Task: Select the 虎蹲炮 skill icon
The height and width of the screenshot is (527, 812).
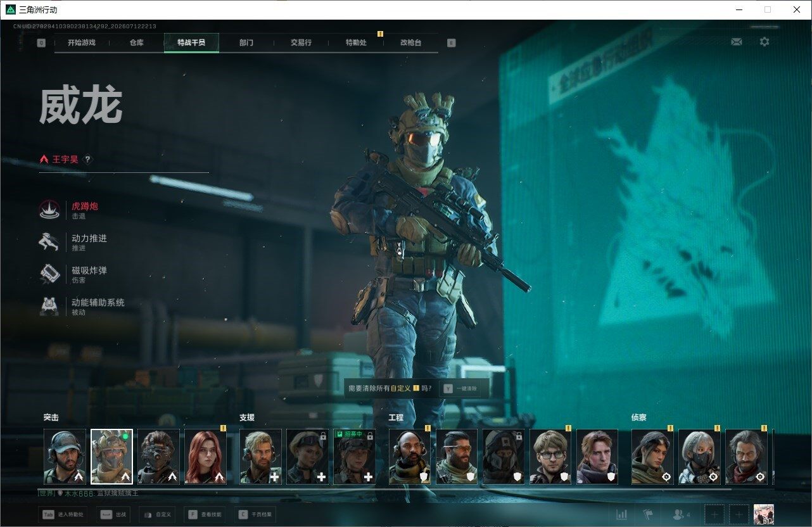Action: click(x=49, y=210)
